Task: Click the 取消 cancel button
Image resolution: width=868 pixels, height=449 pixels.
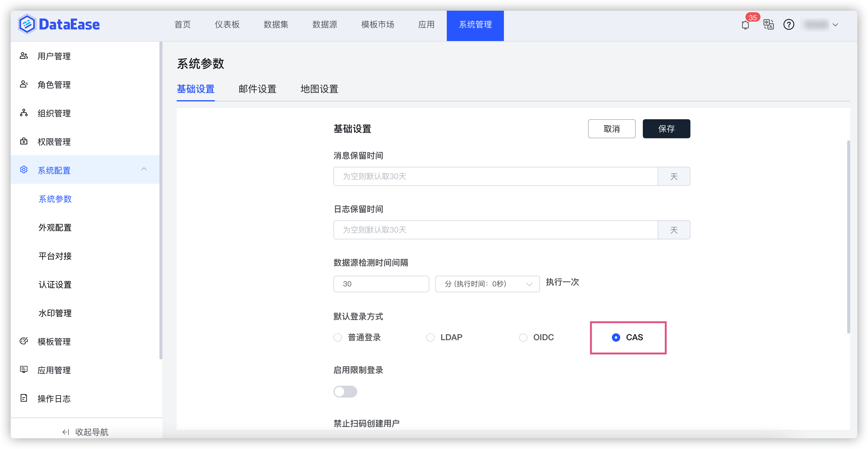Action: tap(612, 128)
